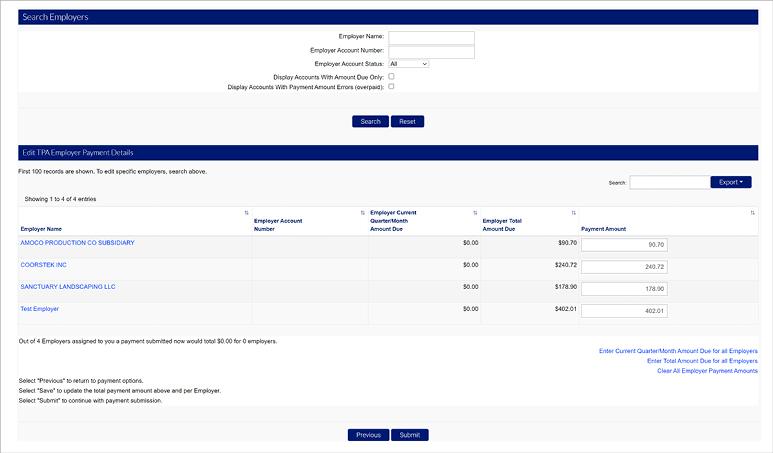Enable Display Accounts With Amount Due Only
The image size is (773, 453).
pyautogui.click(x=392, y=76)
